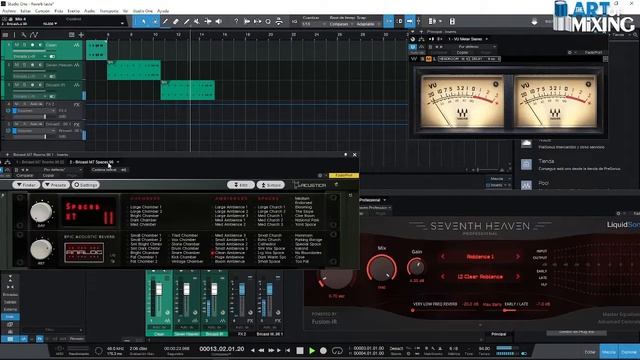Click the add track plus icon

(x=81, y=35)
